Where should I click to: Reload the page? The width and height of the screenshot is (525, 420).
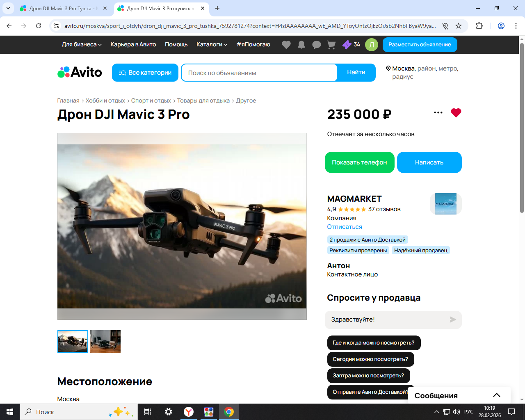(39, 26)
